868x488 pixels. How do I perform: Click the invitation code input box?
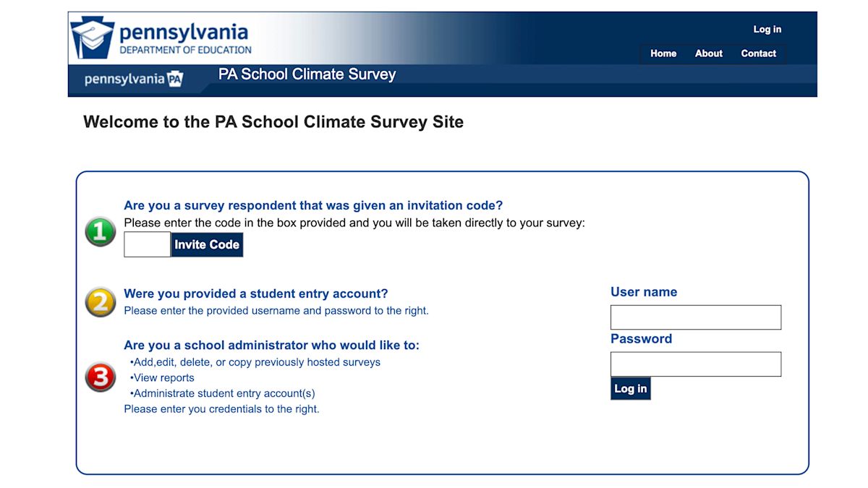tap(147, 244)
